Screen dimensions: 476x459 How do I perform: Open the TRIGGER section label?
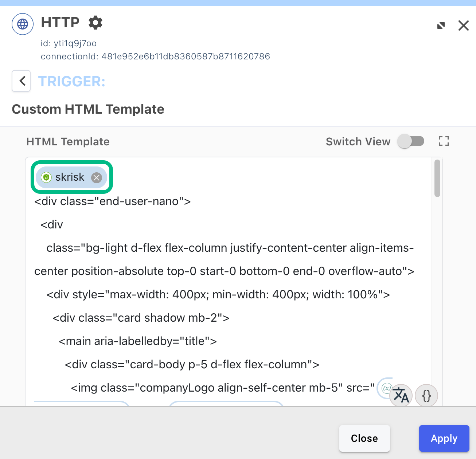tap(71, 81)
